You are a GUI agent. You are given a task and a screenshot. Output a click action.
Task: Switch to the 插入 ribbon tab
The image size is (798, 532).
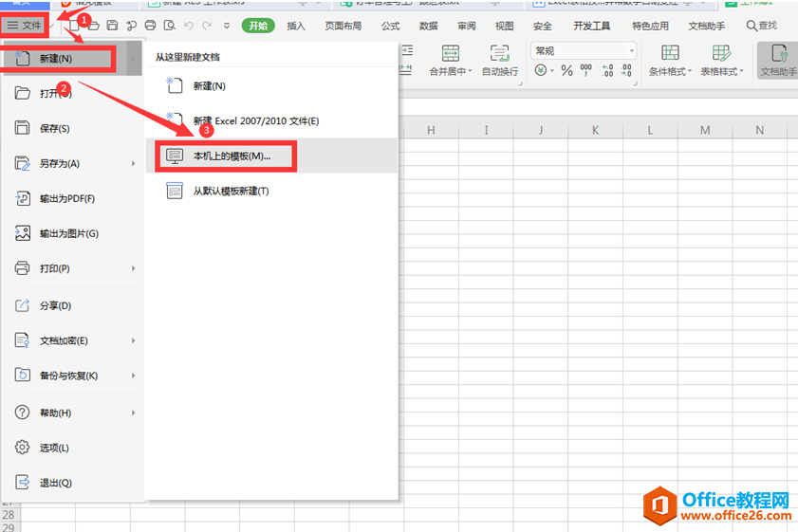point(296,26)
